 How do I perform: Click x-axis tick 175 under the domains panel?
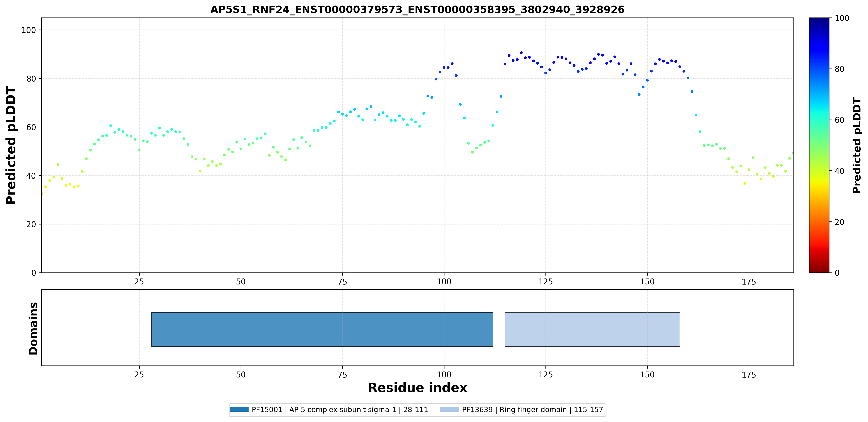[749, 375]
